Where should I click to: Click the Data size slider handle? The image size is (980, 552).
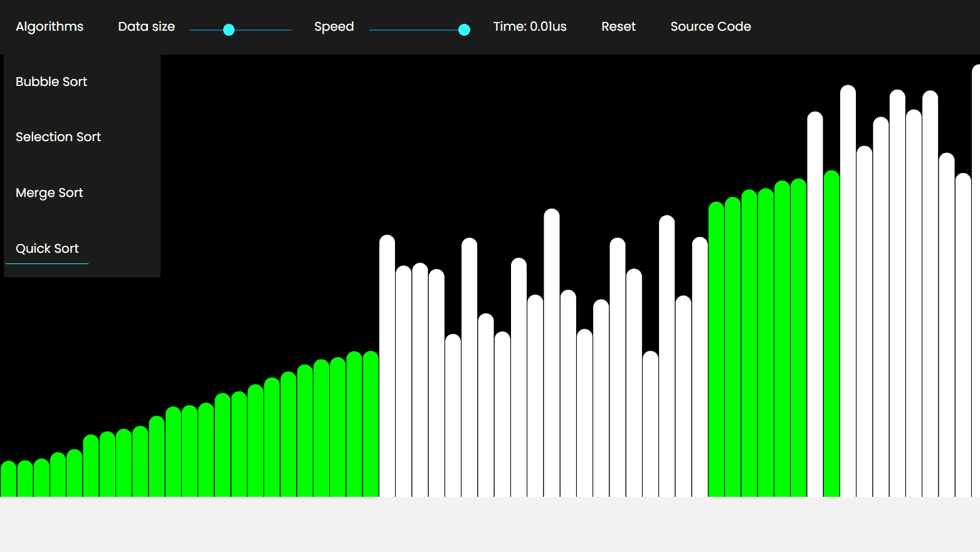click(x=229, y=29)
